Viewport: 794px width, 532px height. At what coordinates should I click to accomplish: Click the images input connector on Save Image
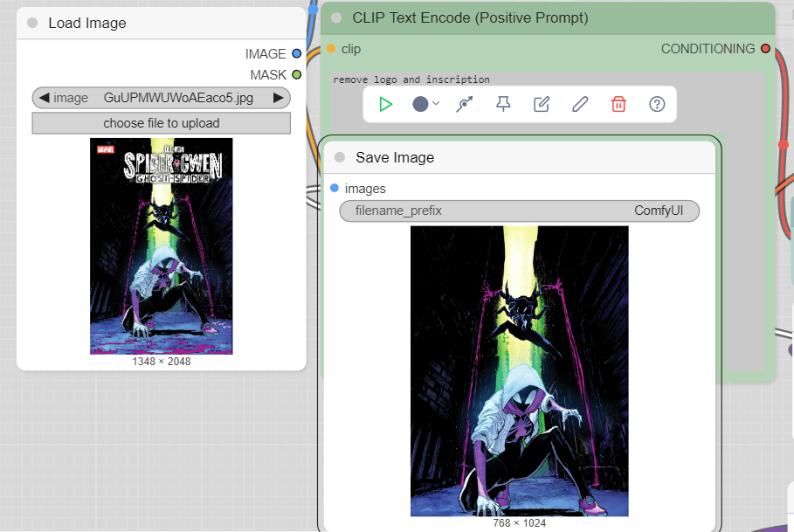335,189
